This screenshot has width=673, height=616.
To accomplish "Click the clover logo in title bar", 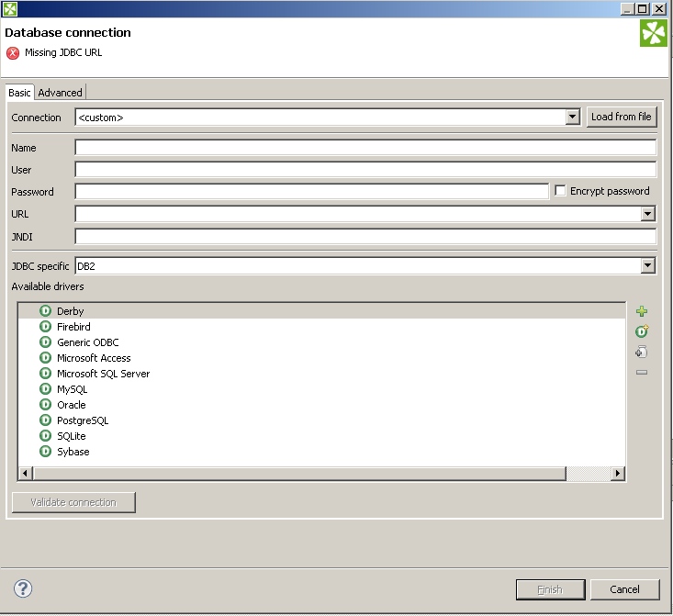I will click(10, 8).
